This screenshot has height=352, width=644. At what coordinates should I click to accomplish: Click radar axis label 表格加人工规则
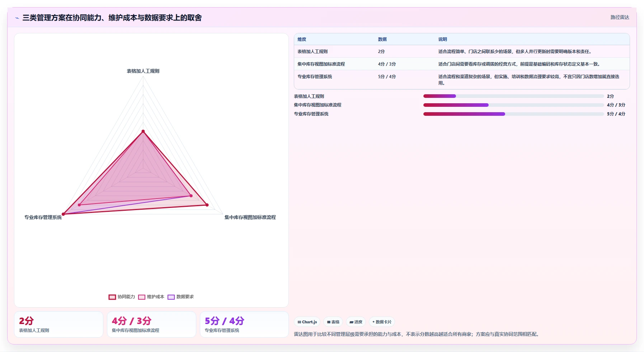point(143,71)
